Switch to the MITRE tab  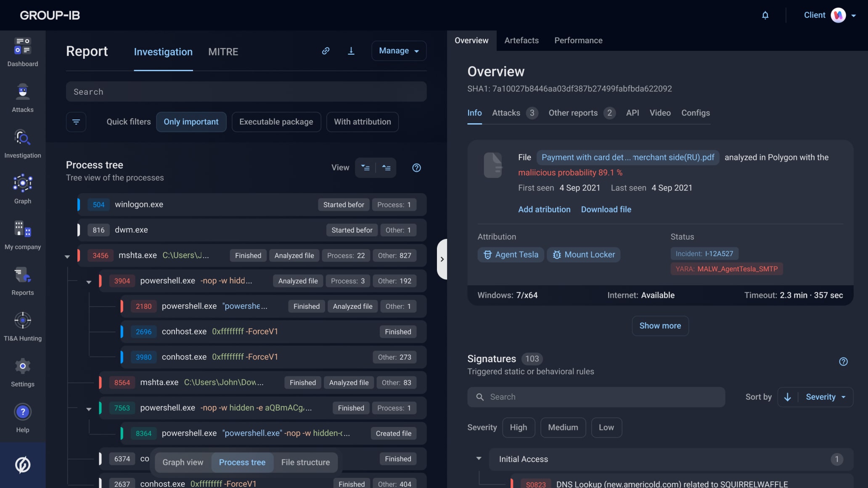223,52
